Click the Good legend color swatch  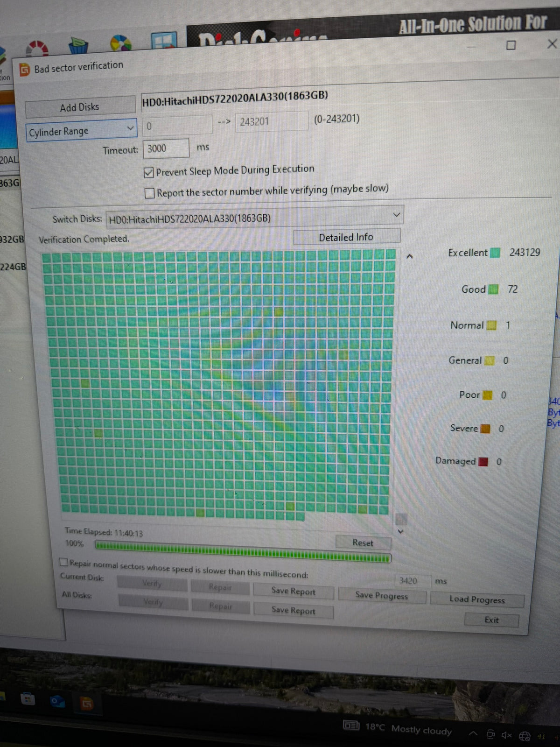pyautogui.click(x=493, y=289)
